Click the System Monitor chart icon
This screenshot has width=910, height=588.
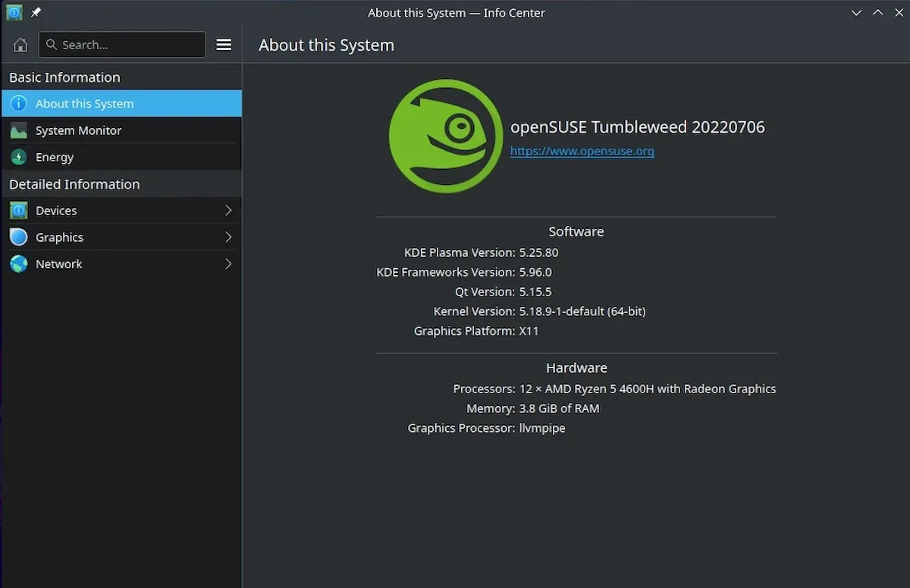coord(19,130)
